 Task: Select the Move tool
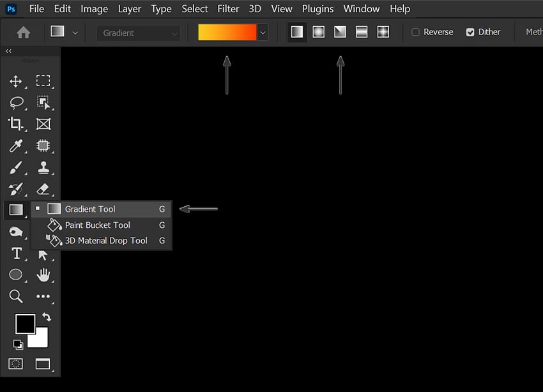17,81
